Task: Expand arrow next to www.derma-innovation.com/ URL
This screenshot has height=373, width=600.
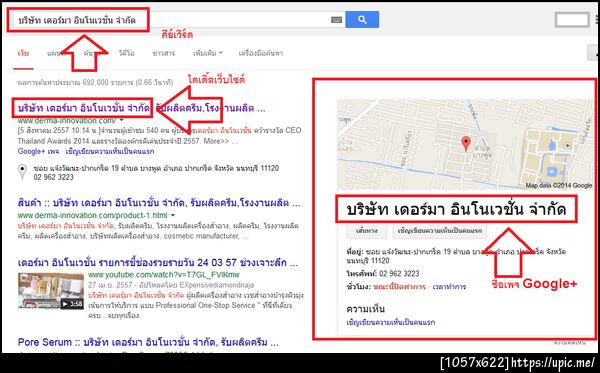Action: click(x=122, y=121)
